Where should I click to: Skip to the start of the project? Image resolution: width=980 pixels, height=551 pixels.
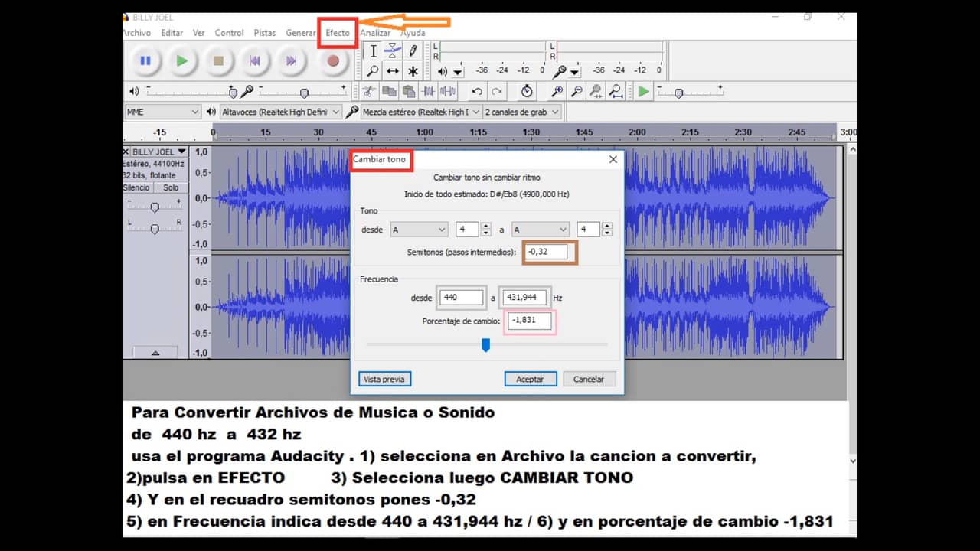pos(255,61)
